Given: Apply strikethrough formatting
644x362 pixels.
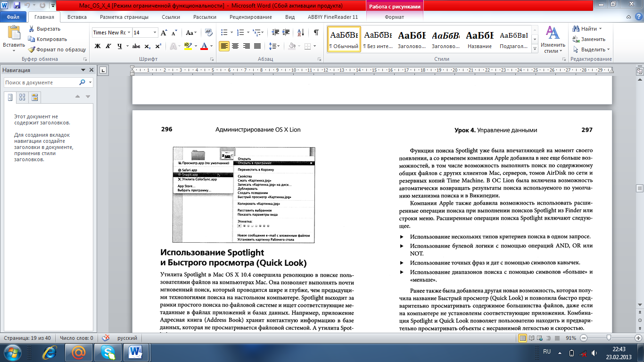Looking at the screenshot, I should [x=136, y=46].
